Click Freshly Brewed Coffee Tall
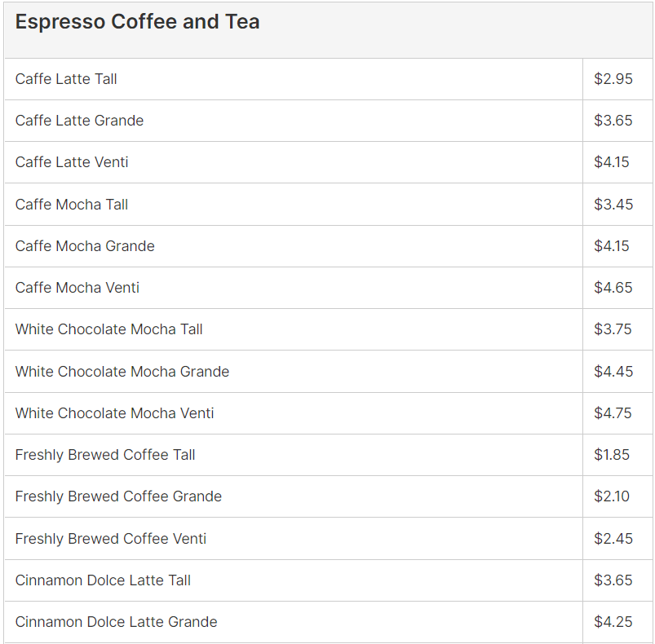 [x=105, y=455]
